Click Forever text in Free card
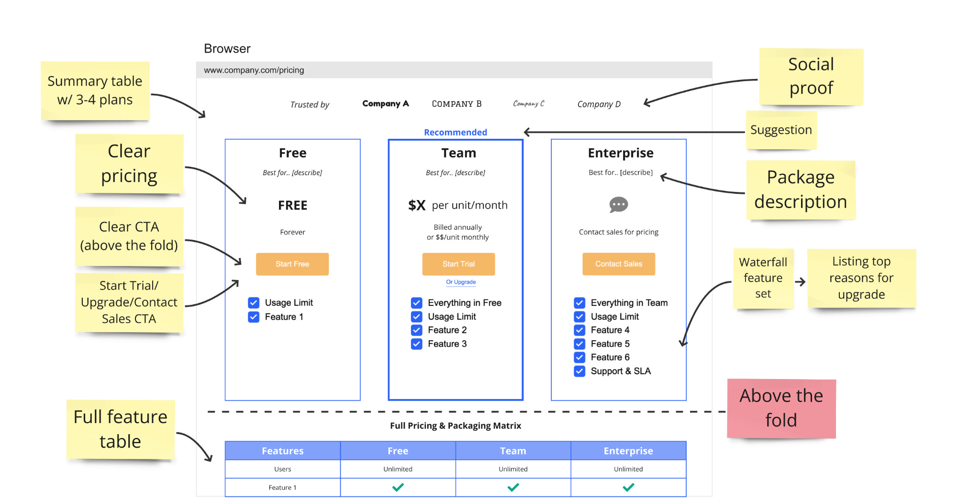Viewport: 980px width, 503px height. (292, 232)
